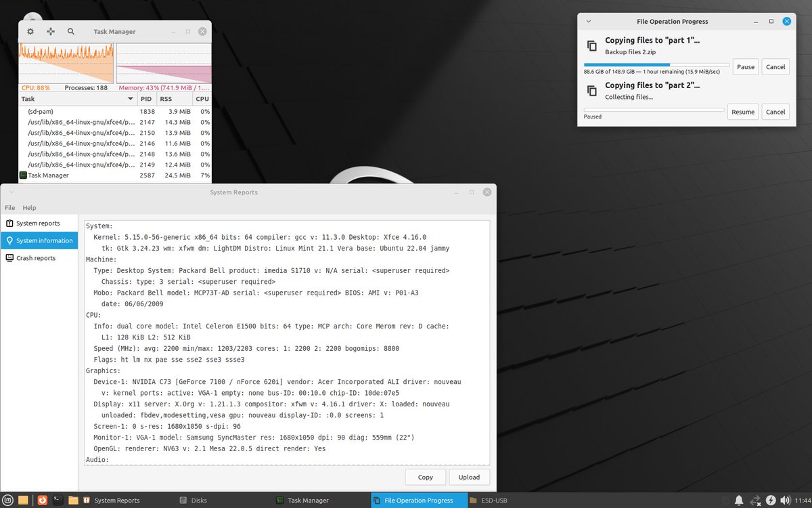This screenshot has height=508, width=812.
Task: Switch to ESD-USB folder taskbar entry
Action: click(x=517, y=500)
